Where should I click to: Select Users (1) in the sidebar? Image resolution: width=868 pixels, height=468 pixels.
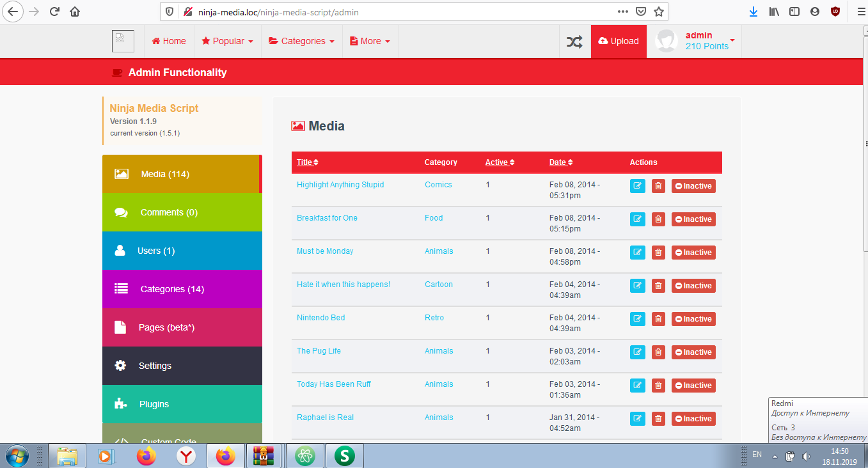(x=182, y=251)
